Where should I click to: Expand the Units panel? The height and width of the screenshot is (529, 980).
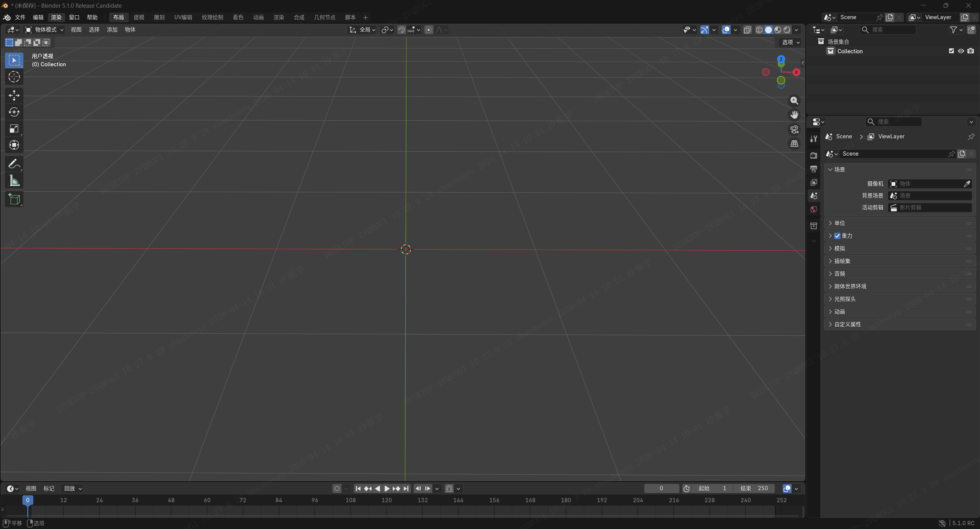839,223
